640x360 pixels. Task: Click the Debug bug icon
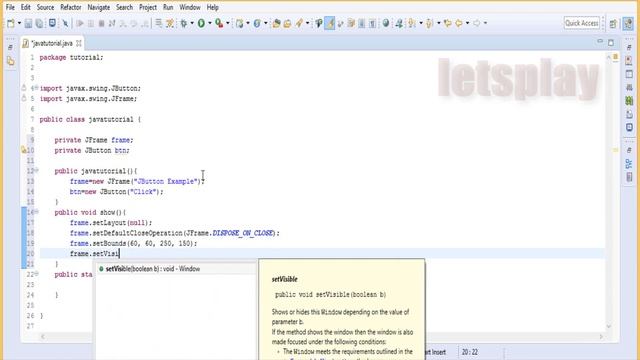point(184,23)
